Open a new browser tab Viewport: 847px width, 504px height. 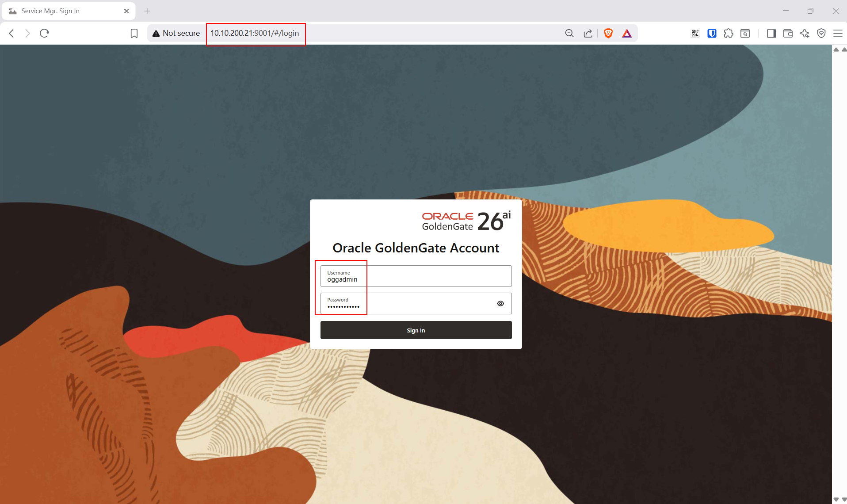pyautogui.click(x=147, y=11)
